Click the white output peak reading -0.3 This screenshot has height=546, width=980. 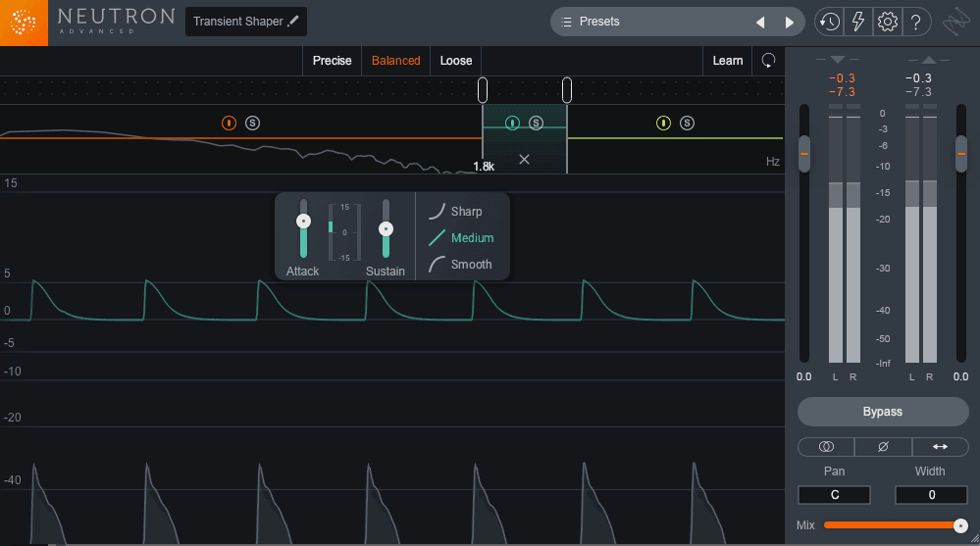[x=918, y=78]
